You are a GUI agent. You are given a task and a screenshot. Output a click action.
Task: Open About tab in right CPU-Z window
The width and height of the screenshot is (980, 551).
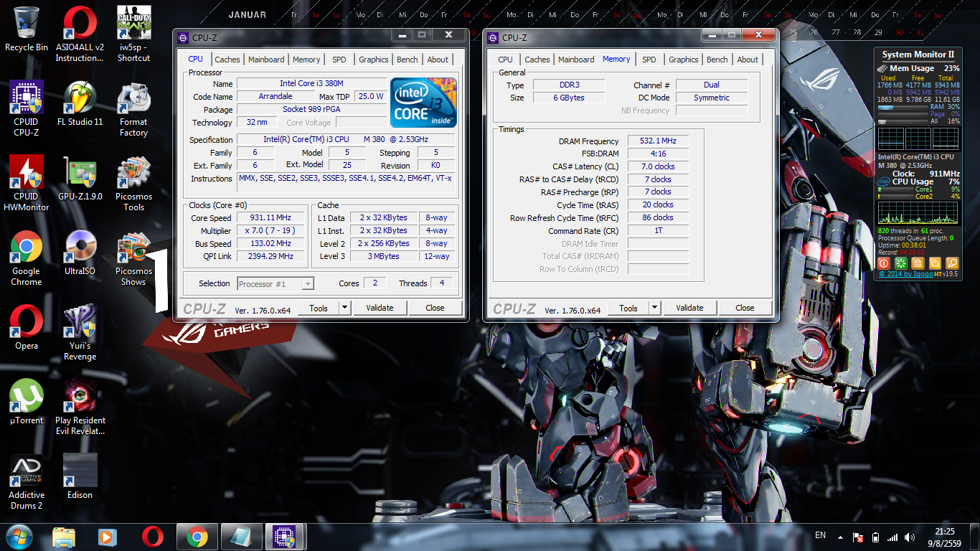pyautogui.click(x=748, y=60)
